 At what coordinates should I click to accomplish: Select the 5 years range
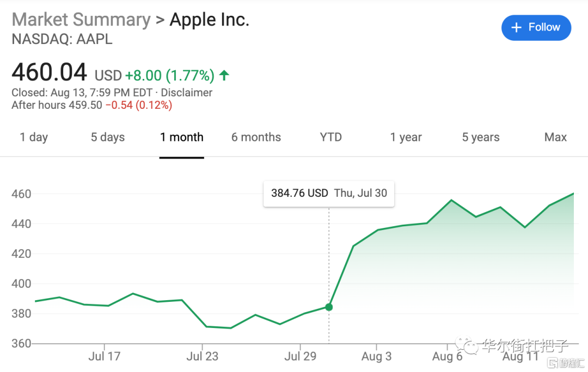point(481,138)
